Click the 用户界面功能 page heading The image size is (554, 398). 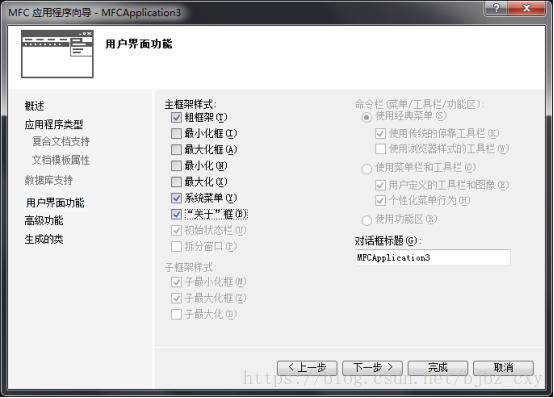pos(139,44)
